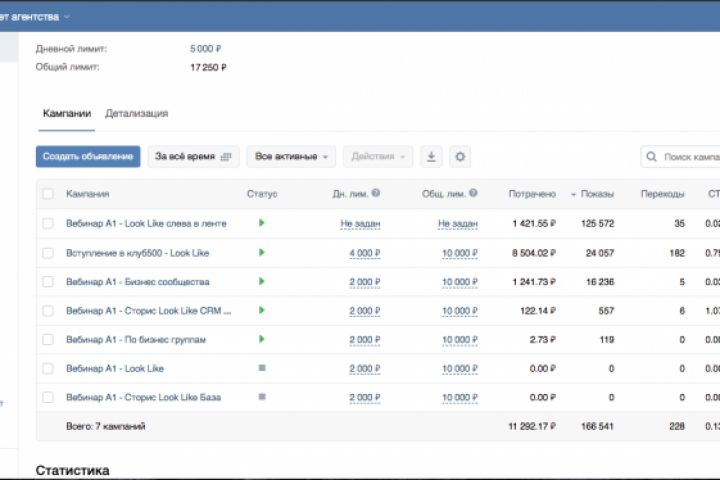Open campaign Вебинар А1 - По бизнес группам
720x480 pixels.
(136, 339)
